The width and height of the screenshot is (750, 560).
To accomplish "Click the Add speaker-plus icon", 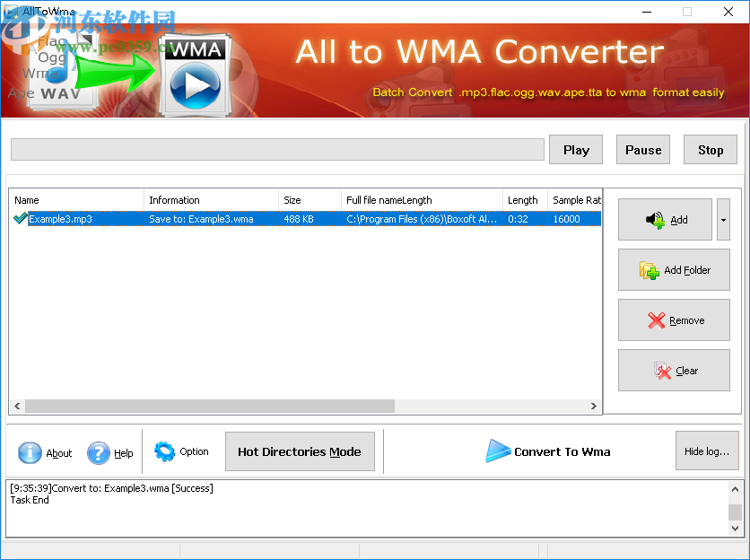I will 654,220.
